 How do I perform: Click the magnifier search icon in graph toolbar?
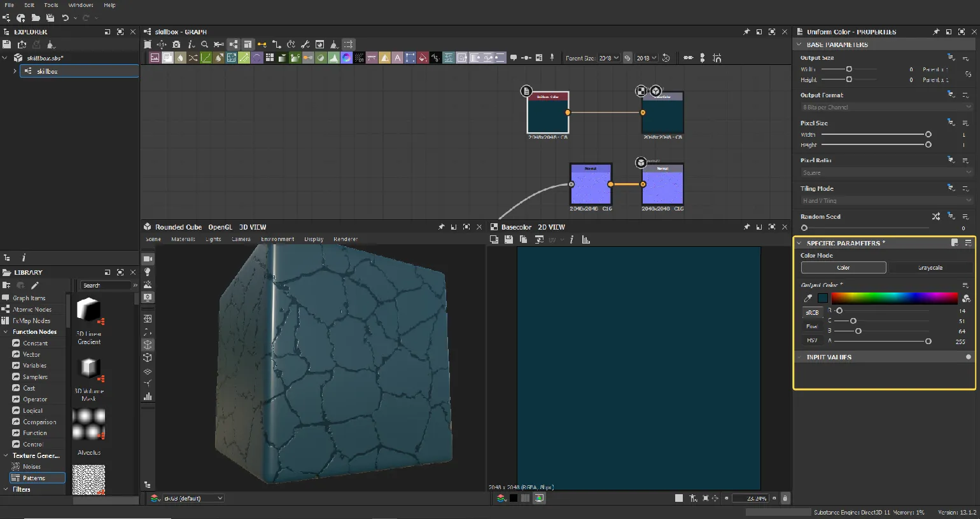tap(204, 45)
